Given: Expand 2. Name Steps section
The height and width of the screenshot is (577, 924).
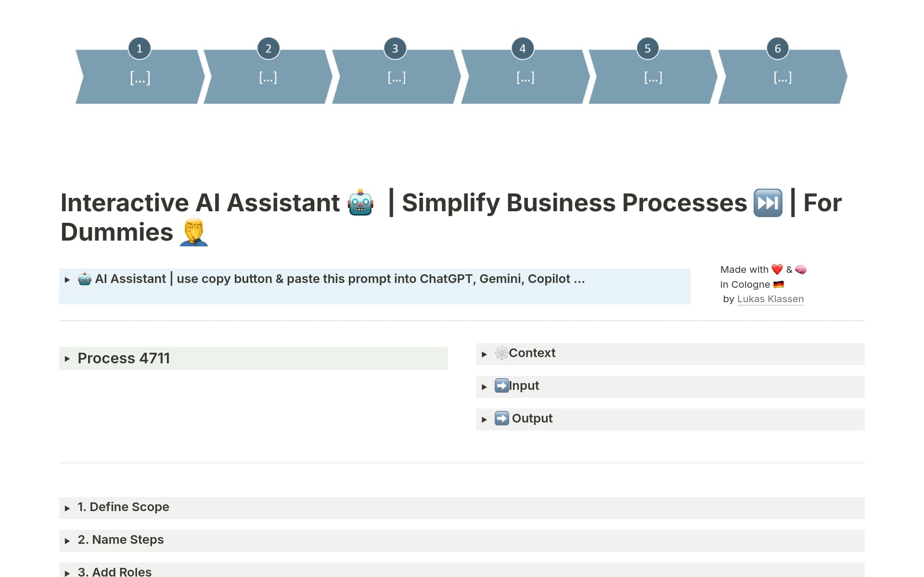Looking at the screenshot, I should (x=67, y=541).
